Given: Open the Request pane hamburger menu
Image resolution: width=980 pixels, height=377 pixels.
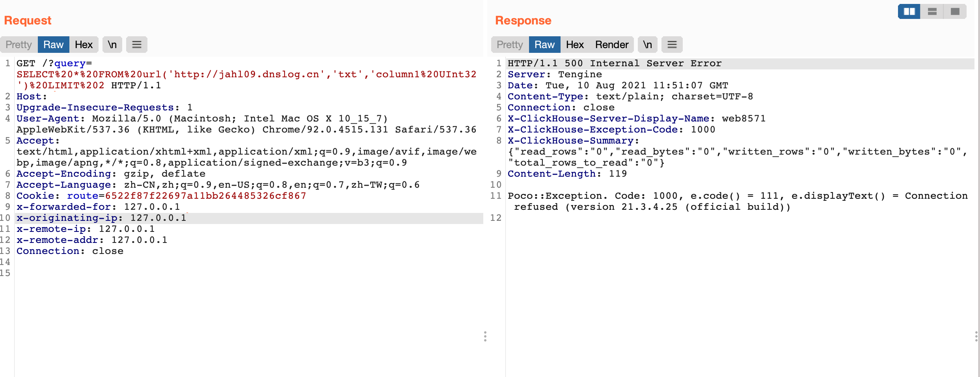Looking at the screenshot, I should coord(137,45).
